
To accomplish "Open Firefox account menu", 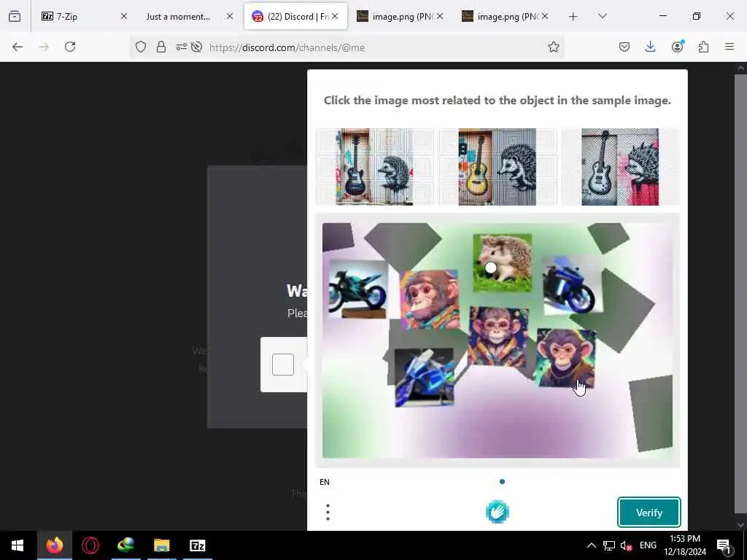I will (678, 47).
